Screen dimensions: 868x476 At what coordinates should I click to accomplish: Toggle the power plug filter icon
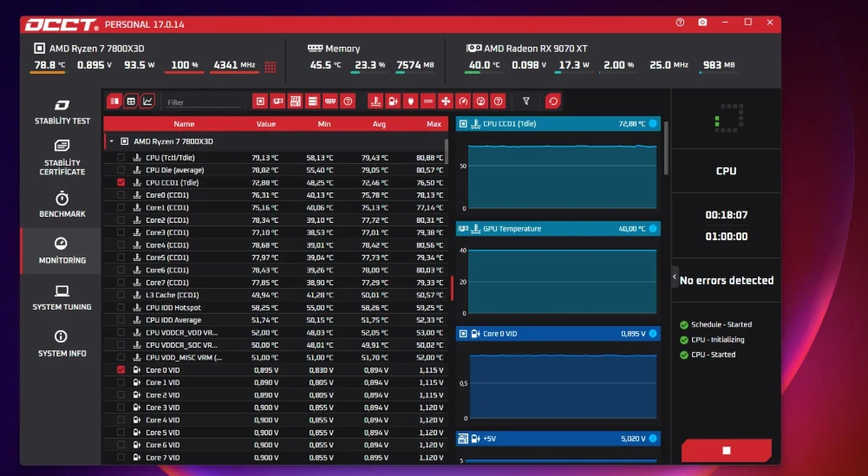(411, 101)
